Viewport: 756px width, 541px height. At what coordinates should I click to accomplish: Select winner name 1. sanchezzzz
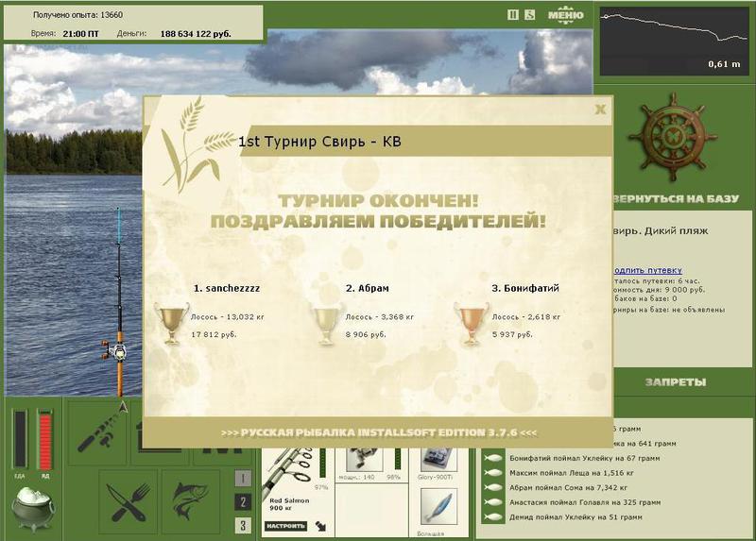click(x=227, y=289)
